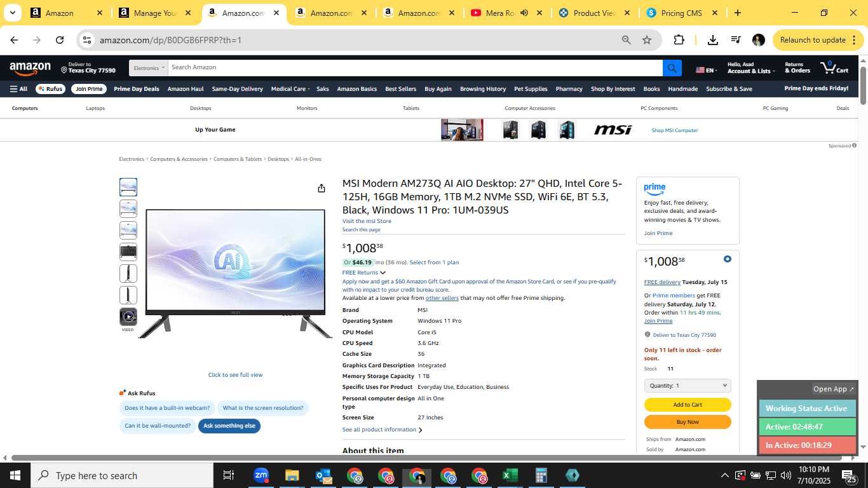Click the browser reload icon

pos(60,40)
